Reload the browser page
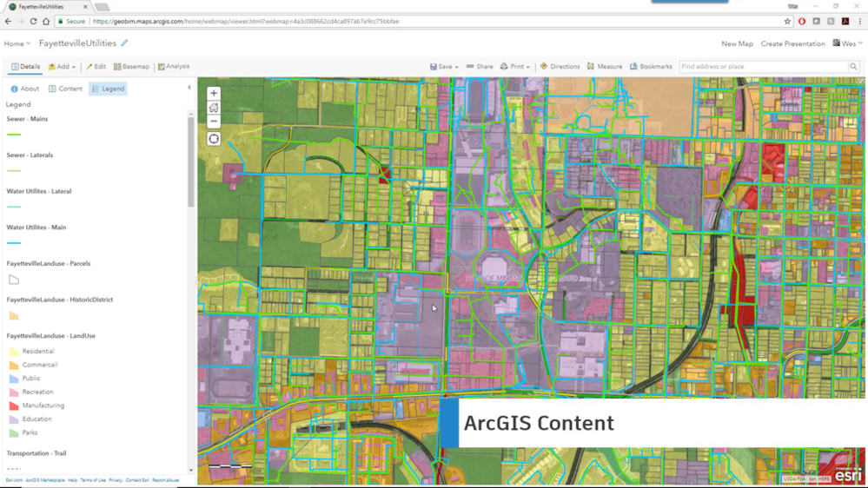This screenshot has width=868, height=488. coord(33,21)
